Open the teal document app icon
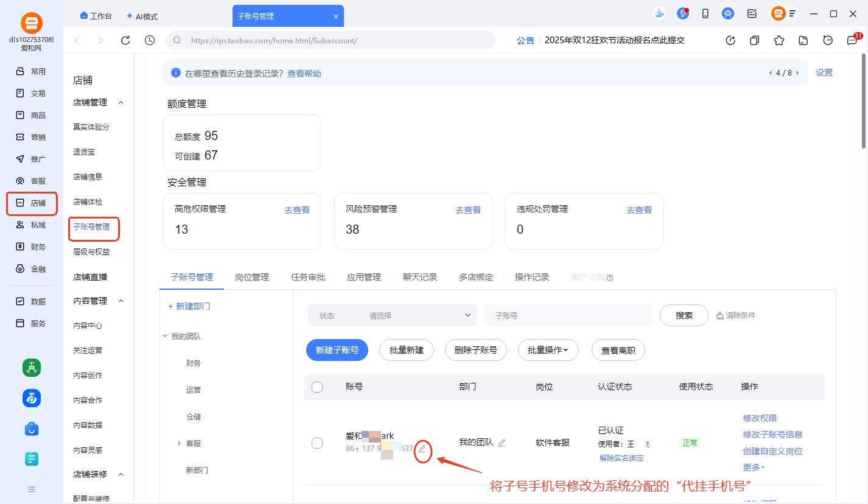868x504 pixels. [x=32, y=460]
